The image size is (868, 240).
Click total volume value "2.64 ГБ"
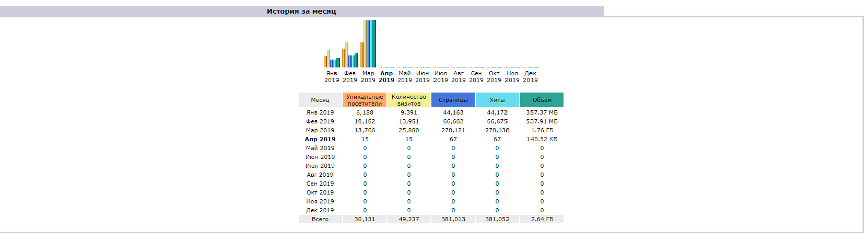pos(542,219)
